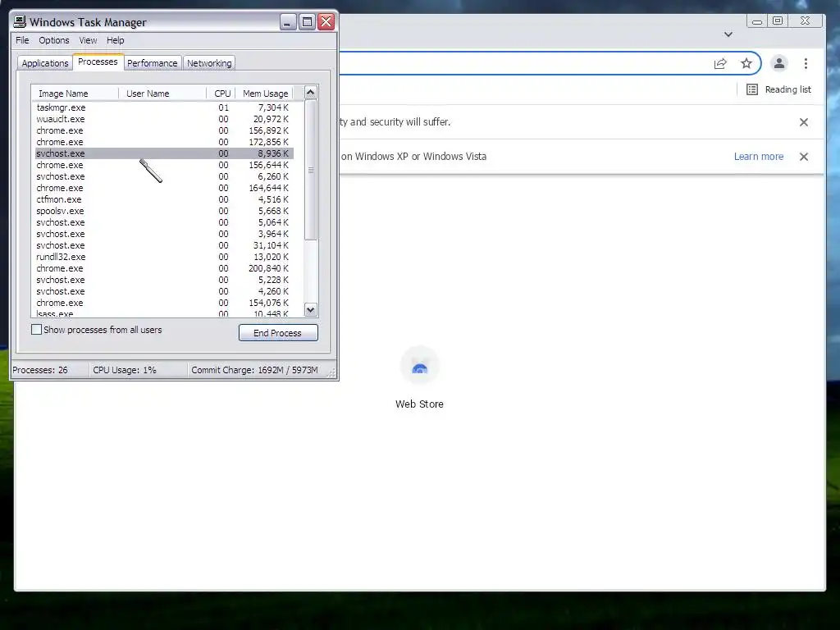
Task: Sort by Mem Usage column header
Action: (265, 94)
